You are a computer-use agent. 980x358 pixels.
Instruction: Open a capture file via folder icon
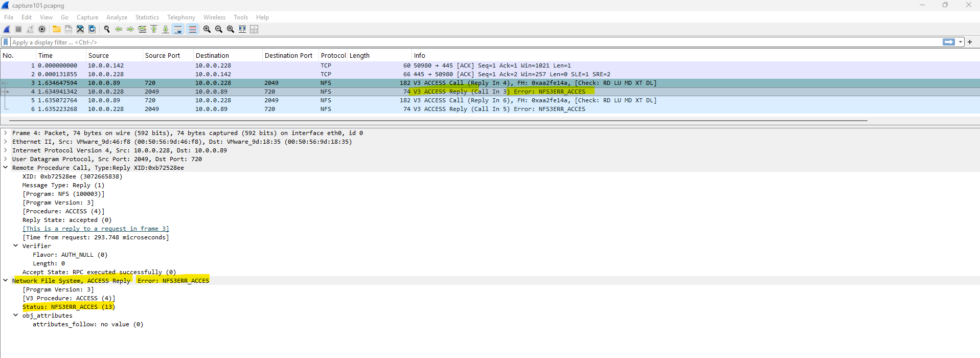pos(56,29)
